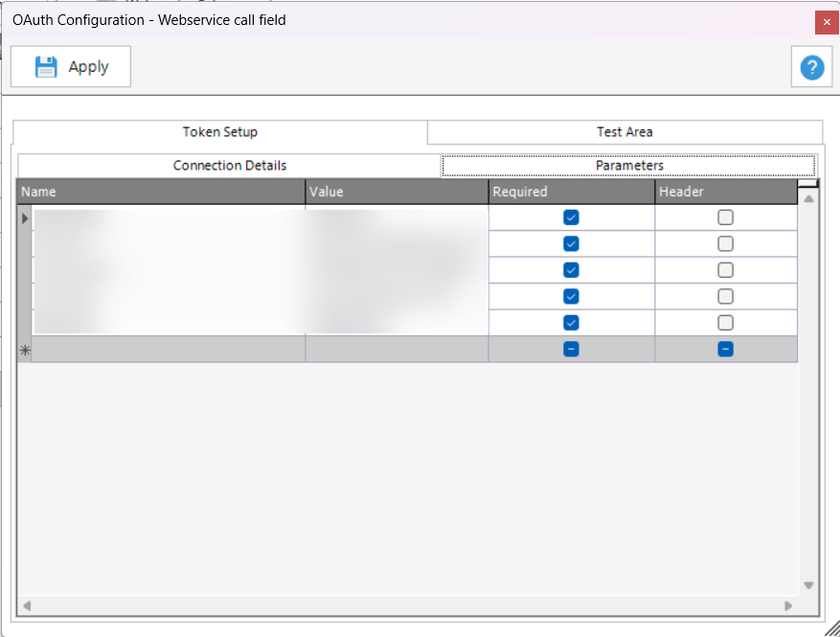Click the vertical scrollbar down arrow

pos(808,584)
